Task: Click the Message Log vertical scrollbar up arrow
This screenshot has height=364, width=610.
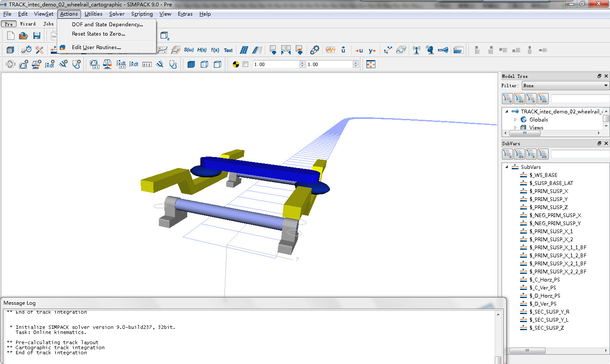Action: click(x=498, y=314)
